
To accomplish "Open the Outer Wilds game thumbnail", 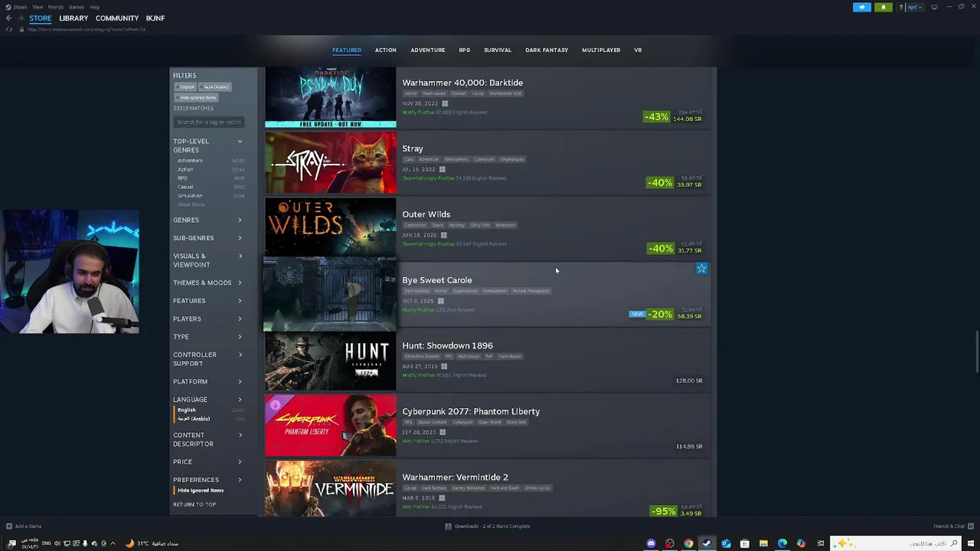I will [x=331, y=227].
